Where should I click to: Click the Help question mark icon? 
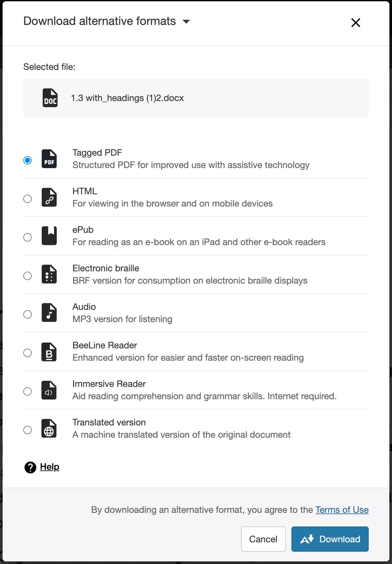click(x=30, y=467)
